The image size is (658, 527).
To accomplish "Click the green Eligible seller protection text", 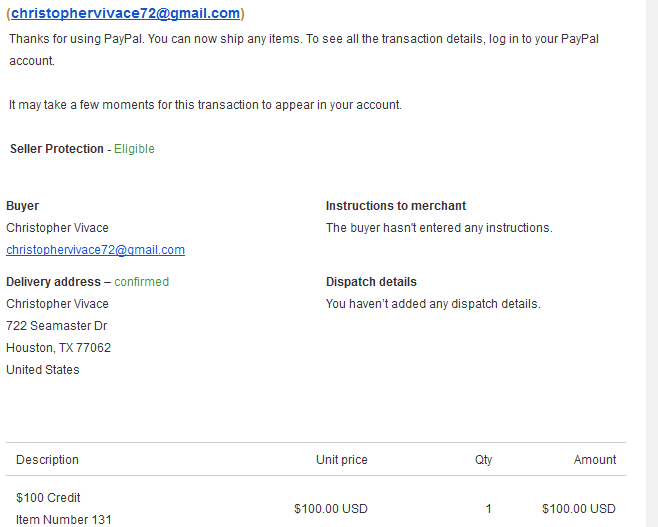I will coord(134,149).
